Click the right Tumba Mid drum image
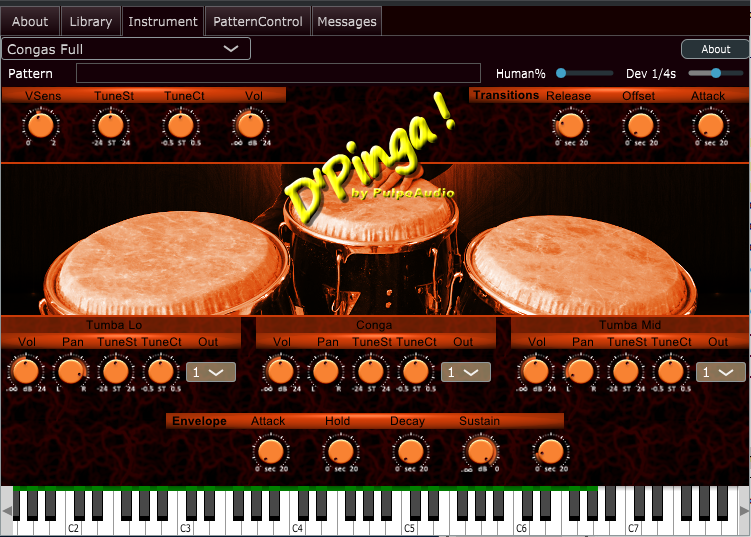 coord(580,266)
